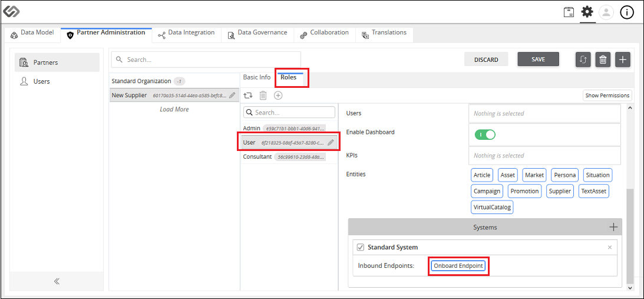Open the settings gear icon
The height and width of the screenshot is (299, 644).
click(587, 12)
